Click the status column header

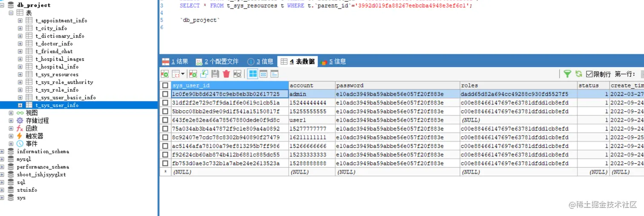pyautogui.click(x=593, y=85)
